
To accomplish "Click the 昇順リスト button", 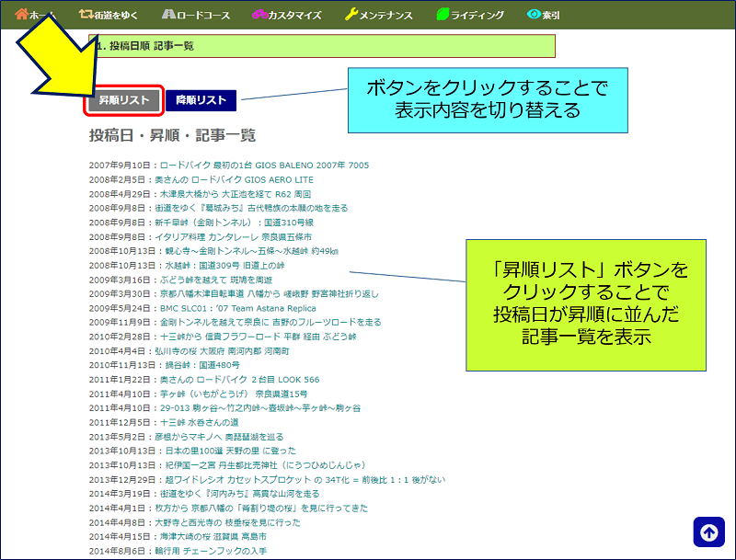I will (x=124, y=100).
